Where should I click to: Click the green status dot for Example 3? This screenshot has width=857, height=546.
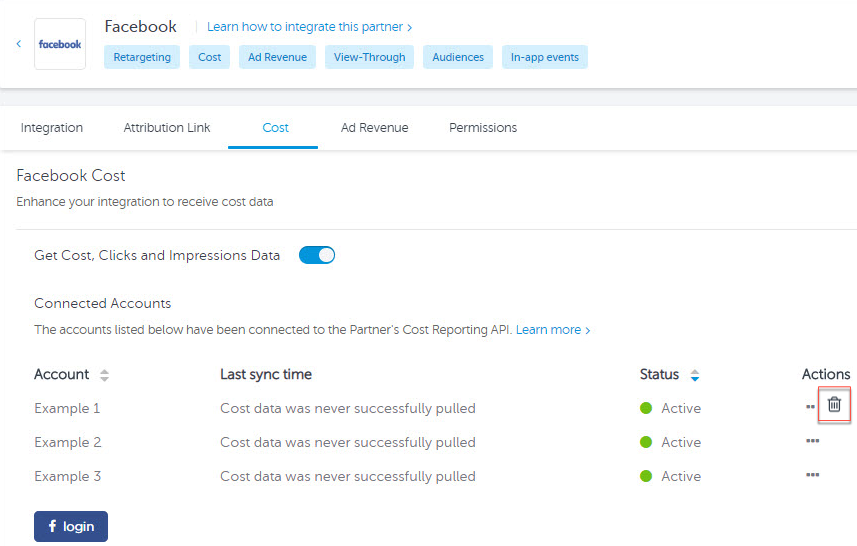click(646, 476)
